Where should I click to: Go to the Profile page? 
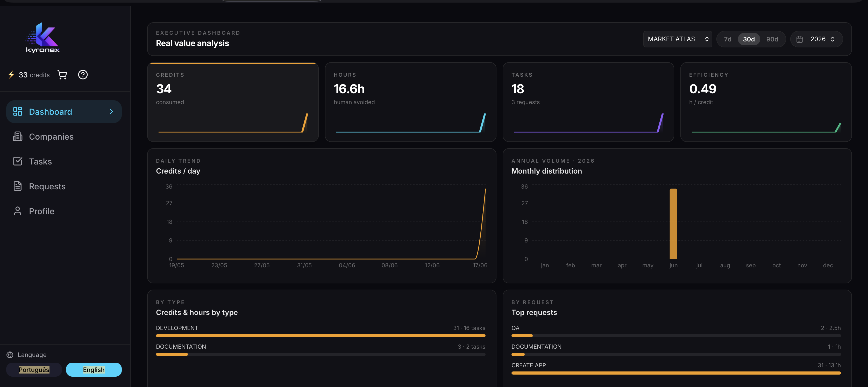[64, 211]
